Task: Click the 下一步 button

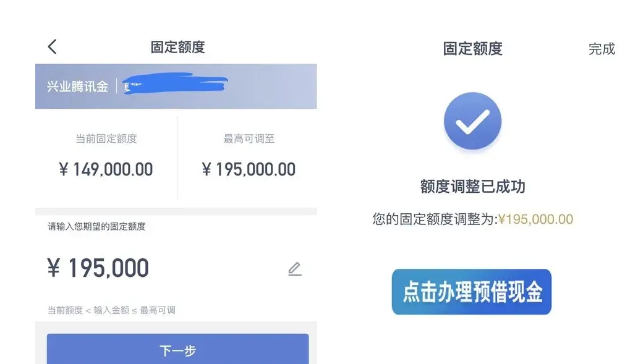Action: (177, 349)
